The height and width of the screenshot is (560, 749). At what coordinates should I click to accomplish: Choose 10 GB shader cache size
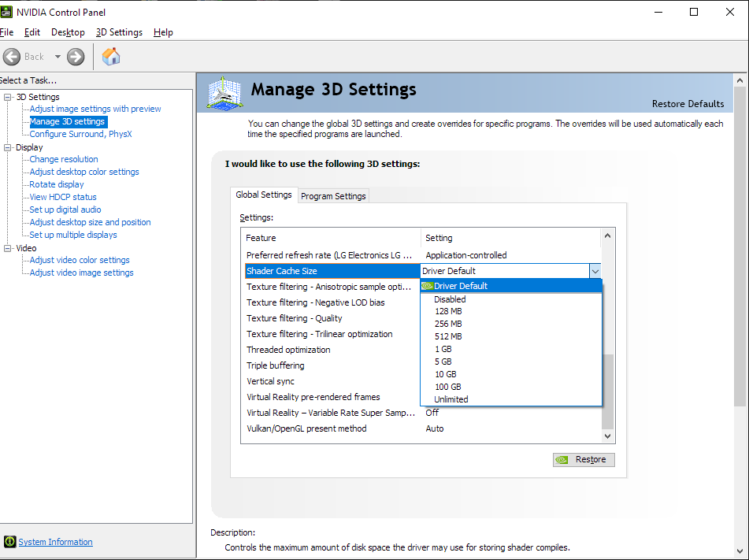511,374
